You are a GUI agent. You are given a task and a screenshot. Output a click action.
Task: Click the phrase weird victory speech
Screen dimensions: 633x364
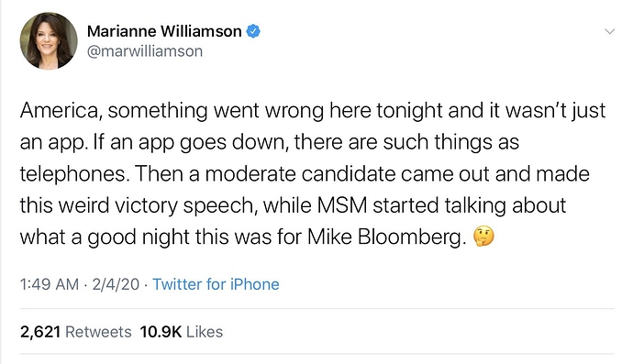tap(156, 205)
